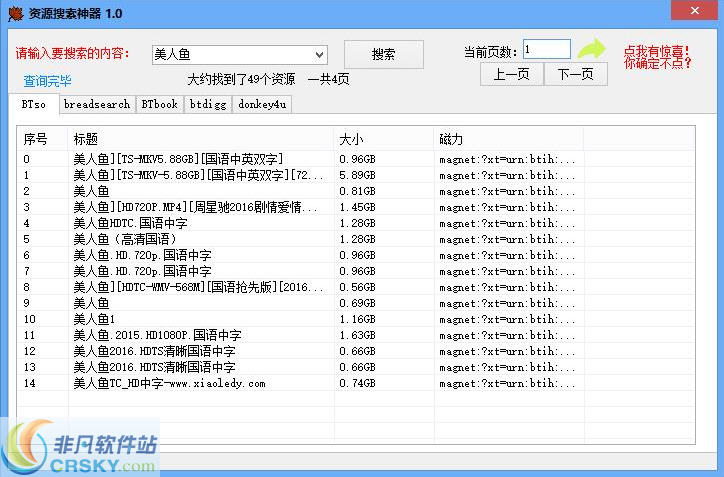Click magnet link cell in row 0
Screen dimensions: 724x477
507,159
